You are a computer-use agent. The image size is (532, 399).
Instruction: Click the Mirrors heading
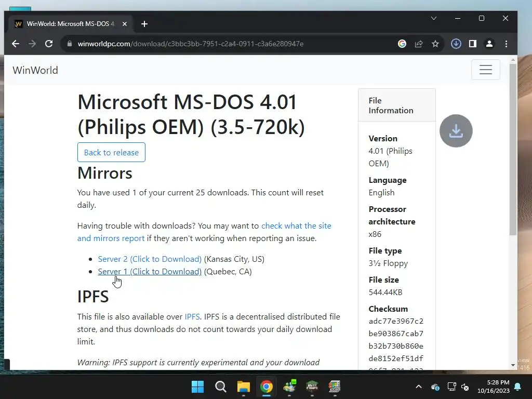click(105, 173)
